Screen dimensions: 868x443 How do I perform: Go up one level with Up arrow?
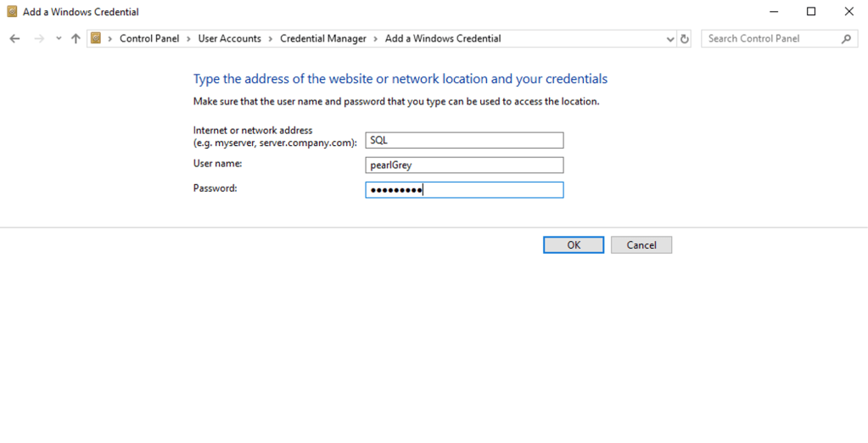click(x=76, y=38)
